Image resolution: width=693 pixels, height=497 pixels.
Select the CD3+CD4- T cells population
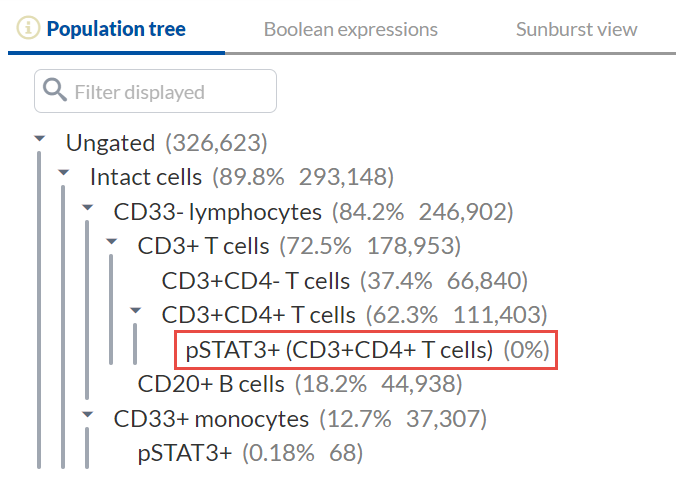tap(256, 281)
